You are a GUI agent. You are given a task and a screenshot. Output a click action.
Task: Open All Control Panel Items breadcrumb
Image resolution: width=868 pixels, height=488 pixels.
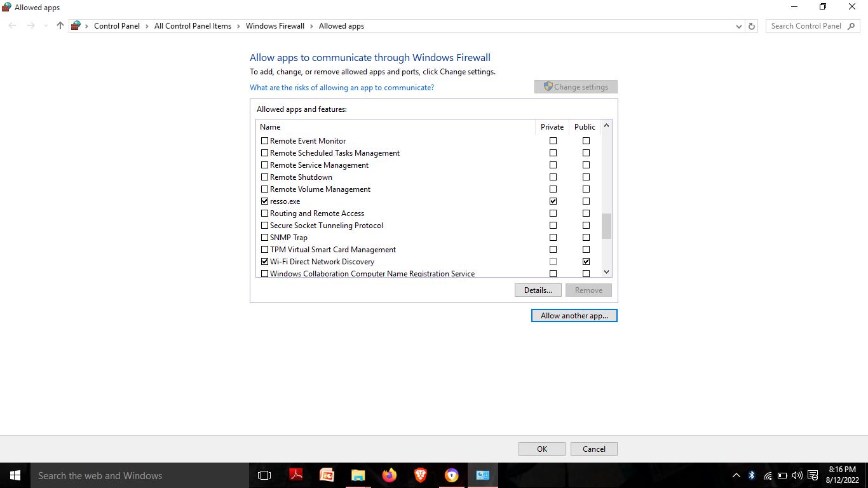point(193,26)
